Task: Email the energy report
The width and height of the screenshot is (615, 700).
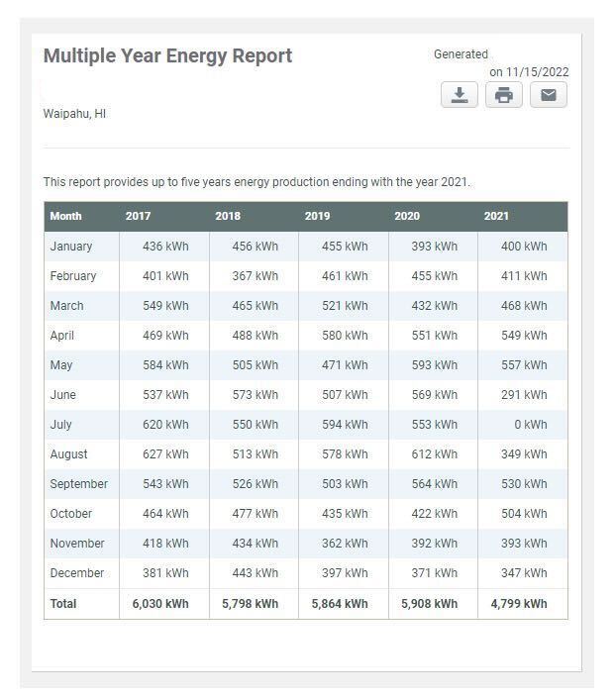Action: [549, 95]
